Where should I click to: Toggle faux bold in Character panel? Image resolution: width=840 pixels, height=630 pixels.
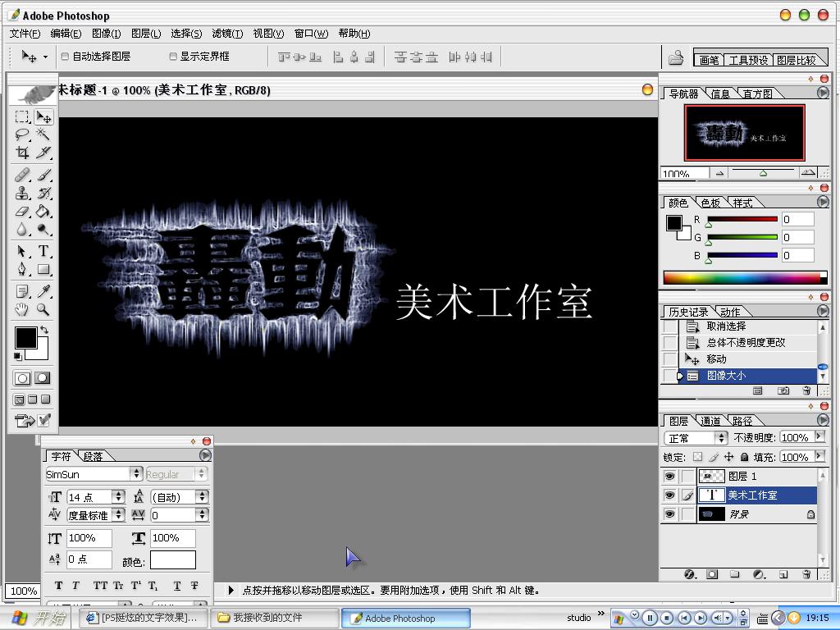[x=58, y=586]
